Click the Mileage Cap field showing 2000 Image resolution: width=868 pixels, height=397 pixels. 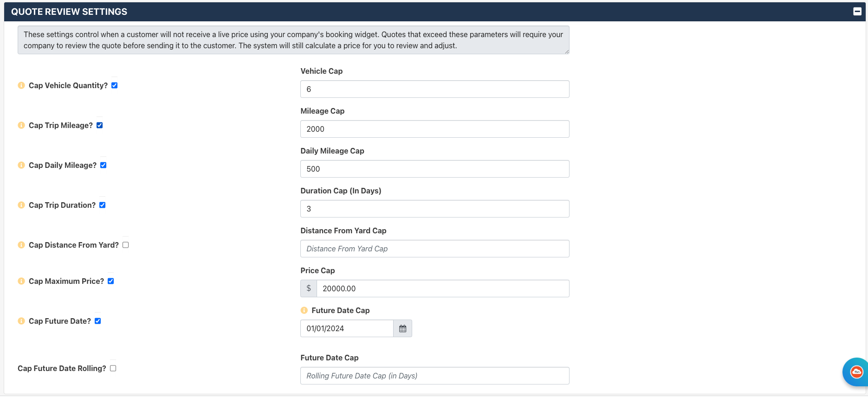point(435,129)
